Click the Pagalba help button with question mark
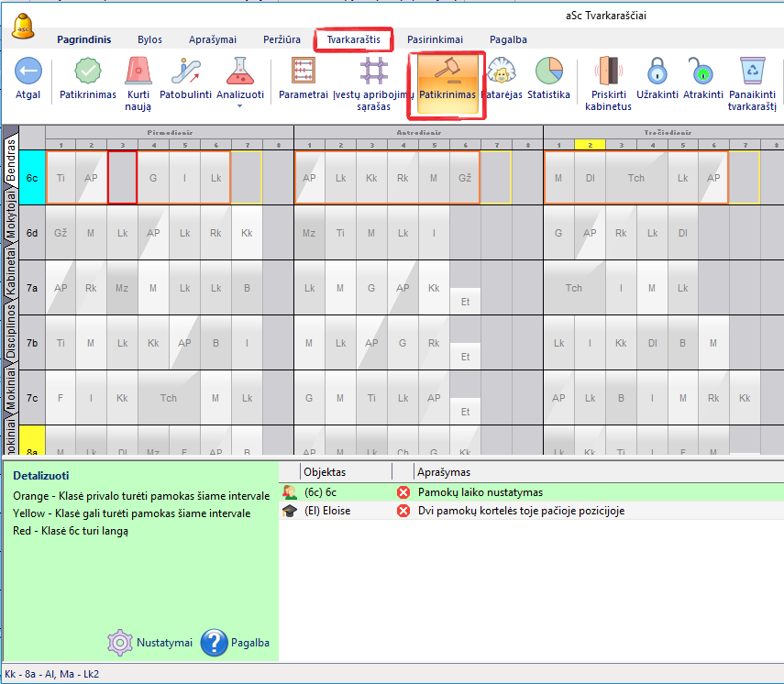This screenshot has height=684, width=784. [235, 643]
